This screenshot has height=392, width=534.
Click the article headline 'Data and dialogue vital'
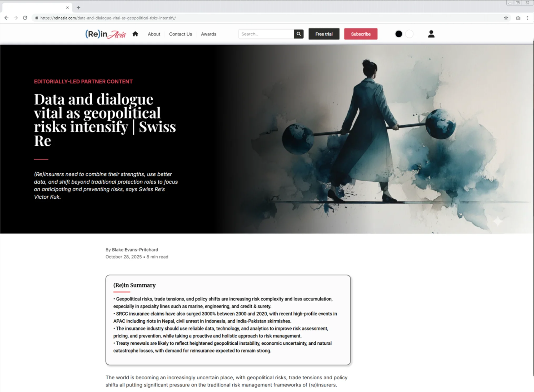coord(105,120)
